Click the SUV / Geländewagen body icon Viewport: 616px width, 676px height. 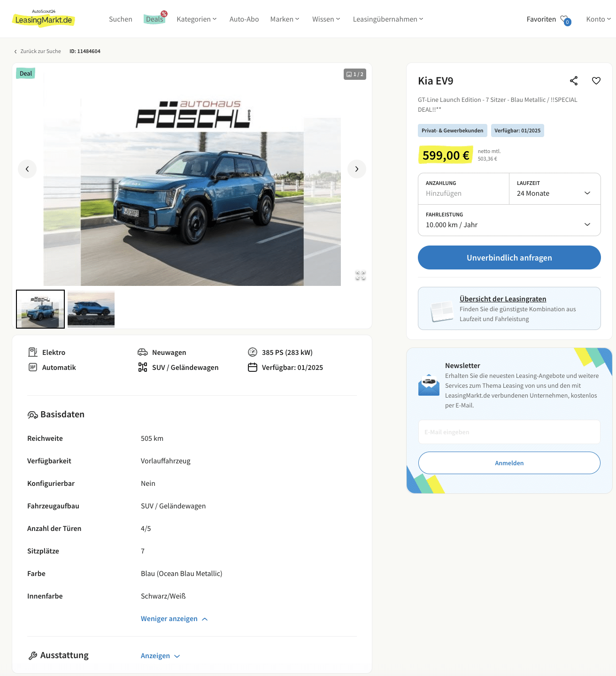tap(143, 367)
